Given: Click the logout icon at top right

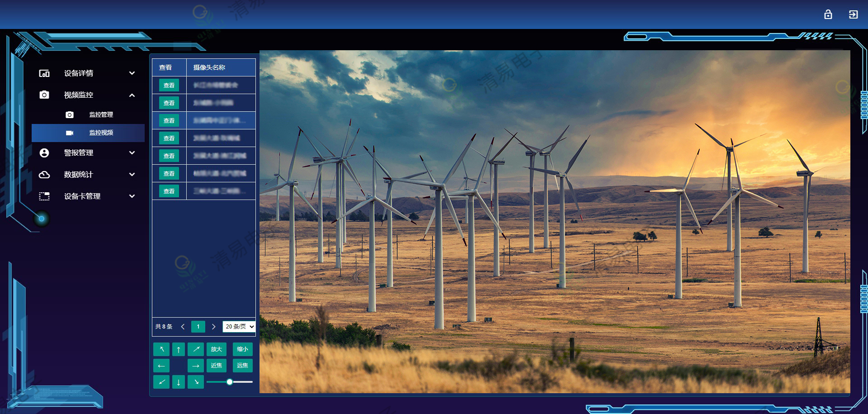Looking at the screenshot, I should [853, 14].
